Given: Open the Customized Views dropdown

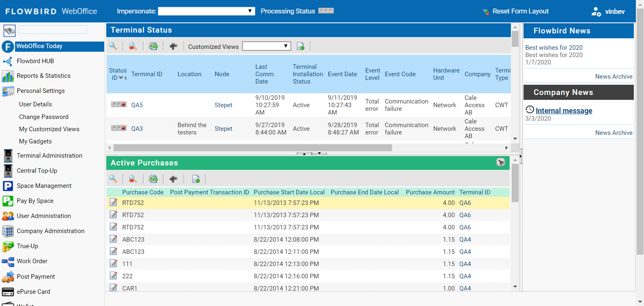Looking at the screenshot, I should [267, 46].
